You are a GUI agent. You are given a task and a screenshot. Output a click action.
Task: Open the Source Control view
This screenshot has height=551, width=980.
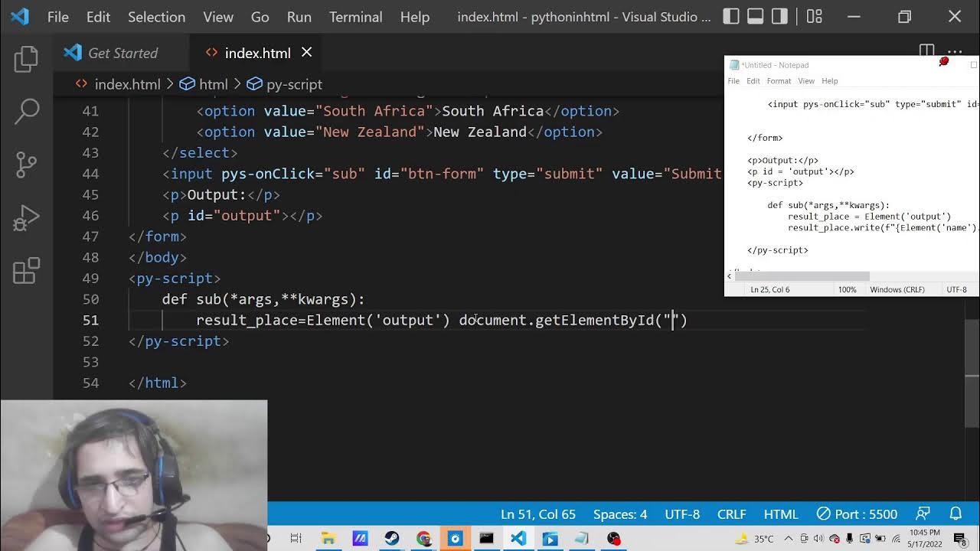click(x=27, y=164)
